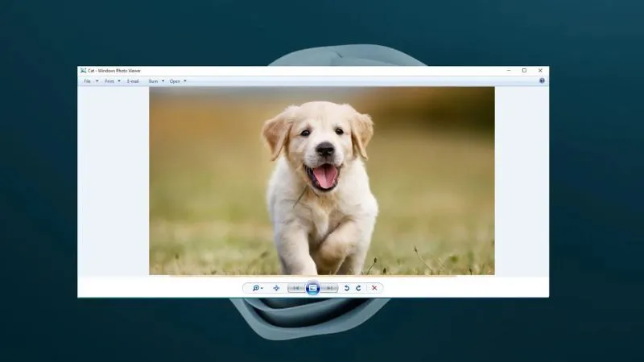Open the magnifier zoom size control
Image resolution: width=644 pixels, height=362 pixels.
point(257,288)
